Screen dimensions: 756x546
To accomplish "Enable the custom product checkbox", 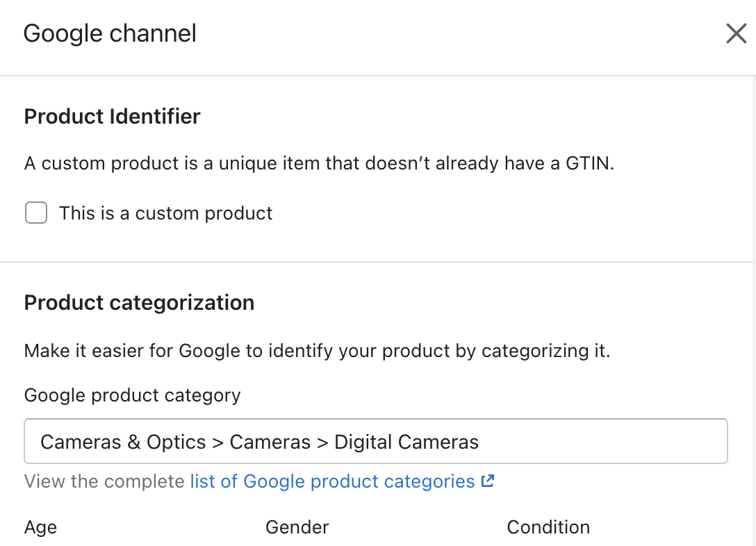I will tap(36, 213).
